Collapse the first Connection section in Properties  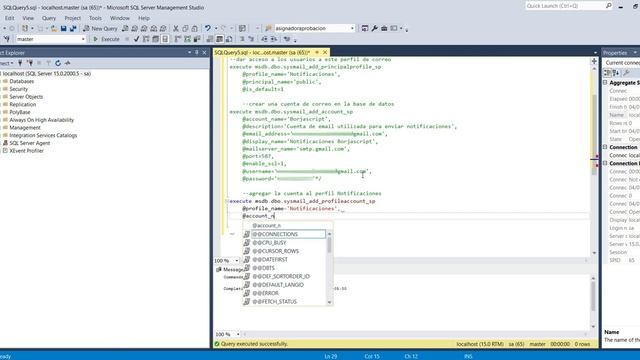pyautogui.click(x=605, y=147)
